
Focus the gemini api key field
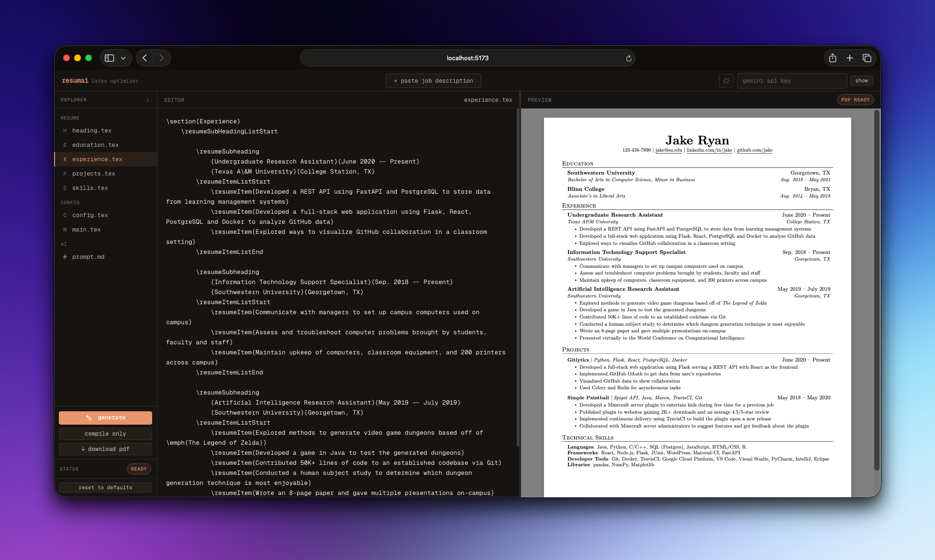792,81
